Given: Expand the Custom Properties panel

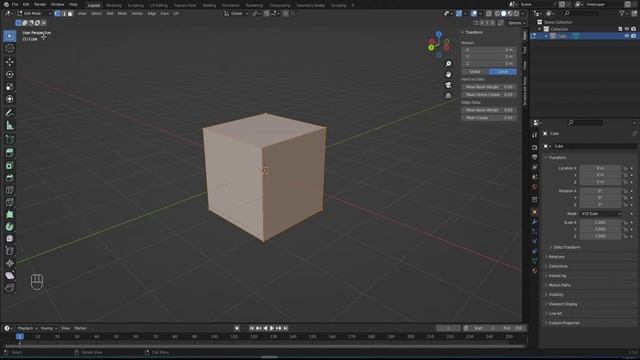Looking at the screenshot, I should coord(564,323).
